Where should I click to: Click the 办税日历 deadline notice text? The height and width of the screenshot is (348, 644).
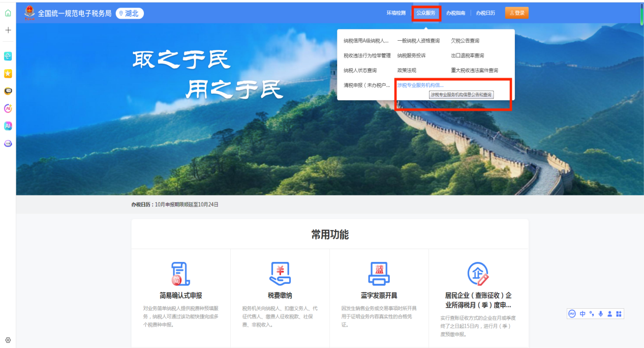tap(175, 205)
